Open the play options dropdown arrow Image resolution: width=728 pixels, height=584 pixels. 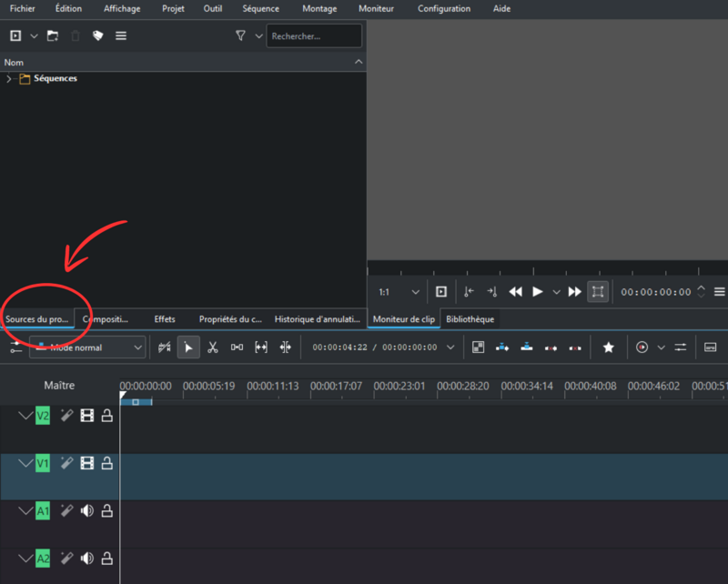pos(556,292)
